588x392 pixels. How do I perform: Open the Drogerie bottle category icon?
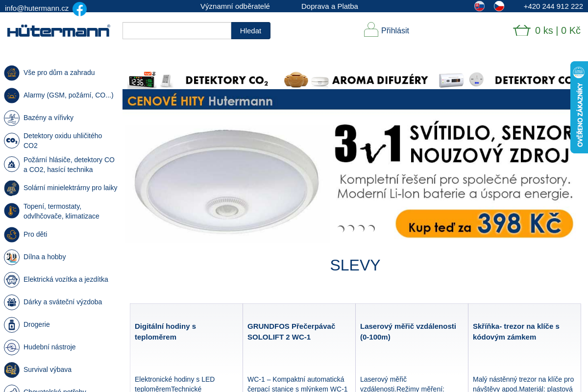(12, 325)
